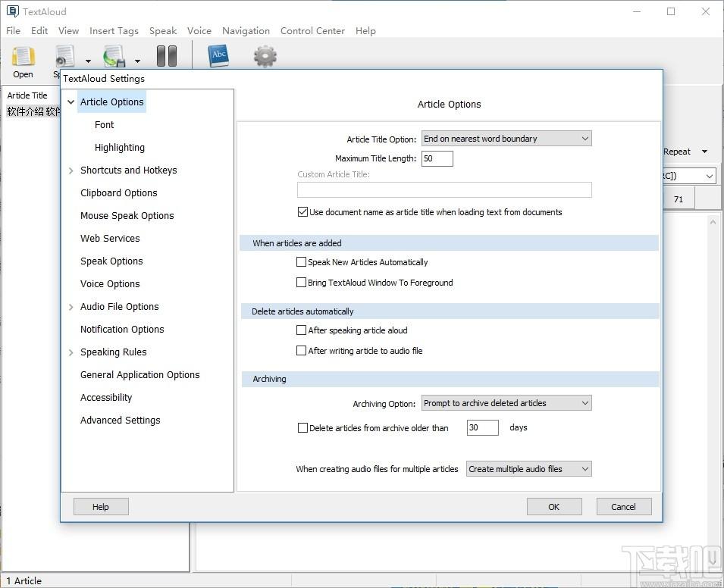Select Accessibility in settings tree
The width and height of the screenshot is (724, 588).
[x=105, y=397]
